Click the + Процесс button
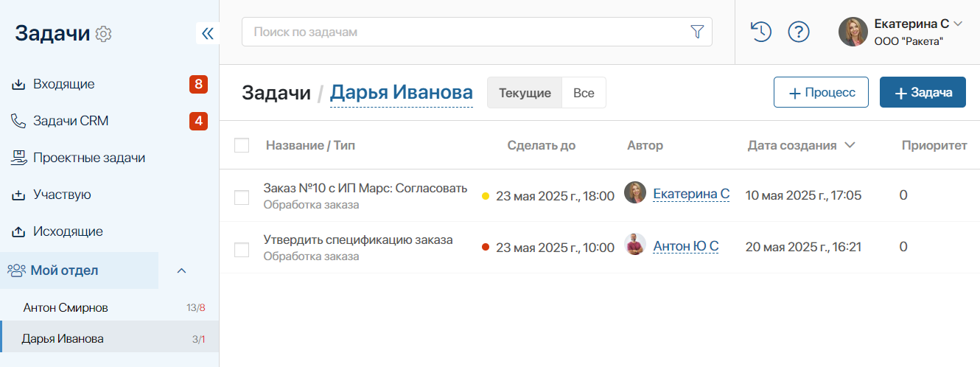This screenshot has width=980, height=367. 821,92
